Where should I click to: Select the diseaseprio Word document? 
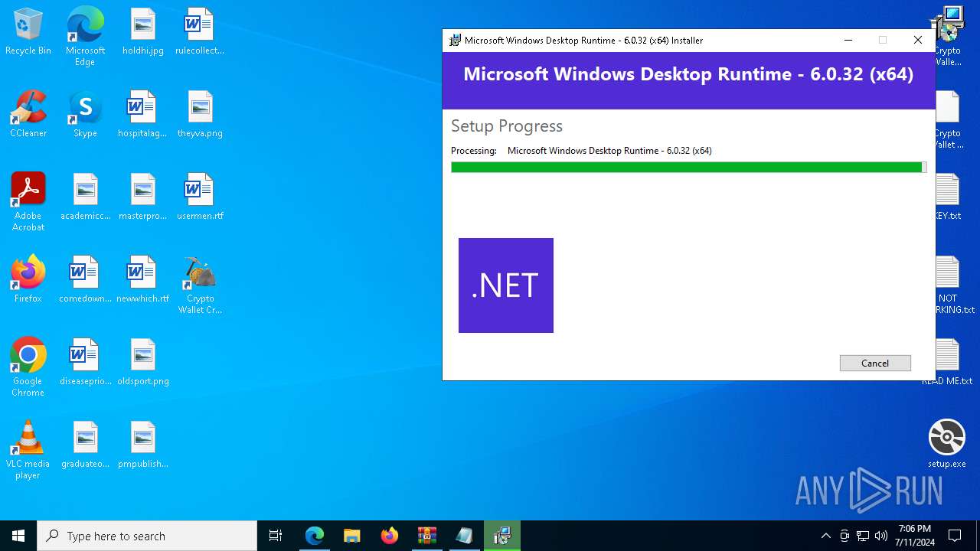(85, 363)
